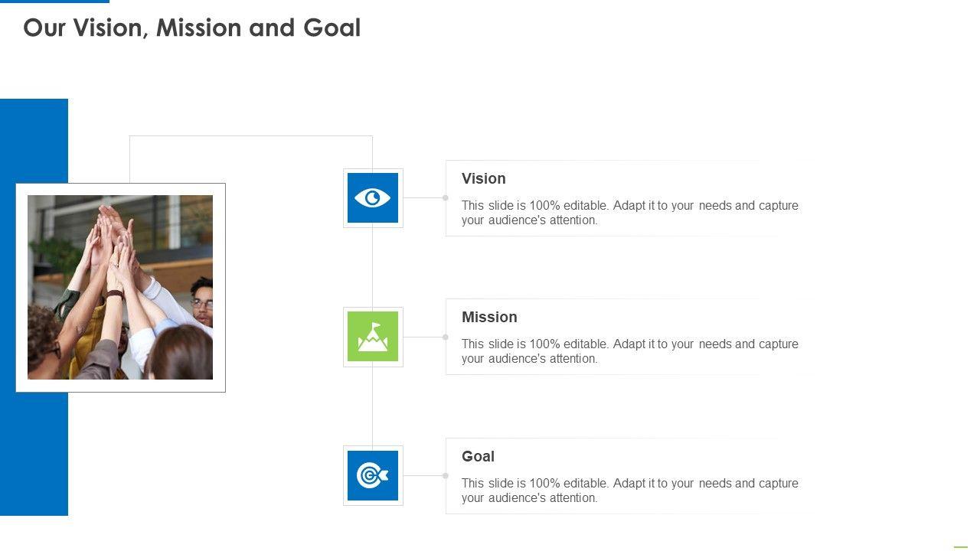The width and height of the screenshot is (980, 551).
Task: Click the small blue accent bar above the title
Action: [x=54, y=2]
